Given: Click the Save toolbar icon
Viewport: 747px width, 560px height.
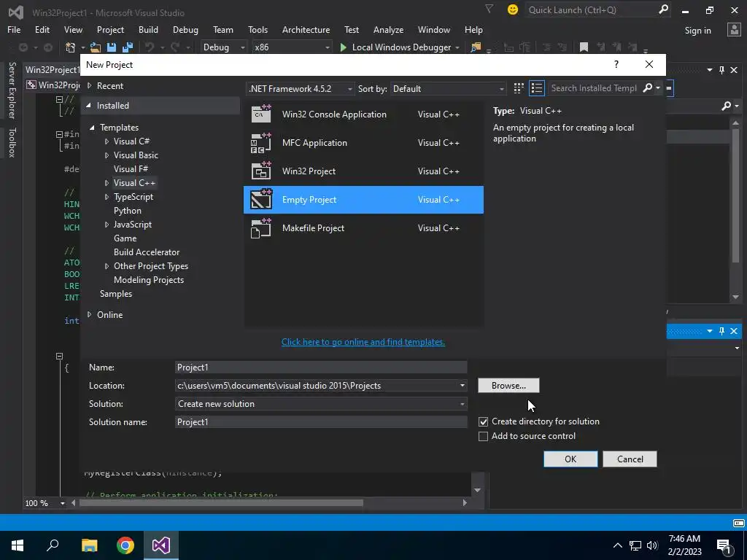Looking at the screenshot, I should pyautogui.click(x=112, y=47).
